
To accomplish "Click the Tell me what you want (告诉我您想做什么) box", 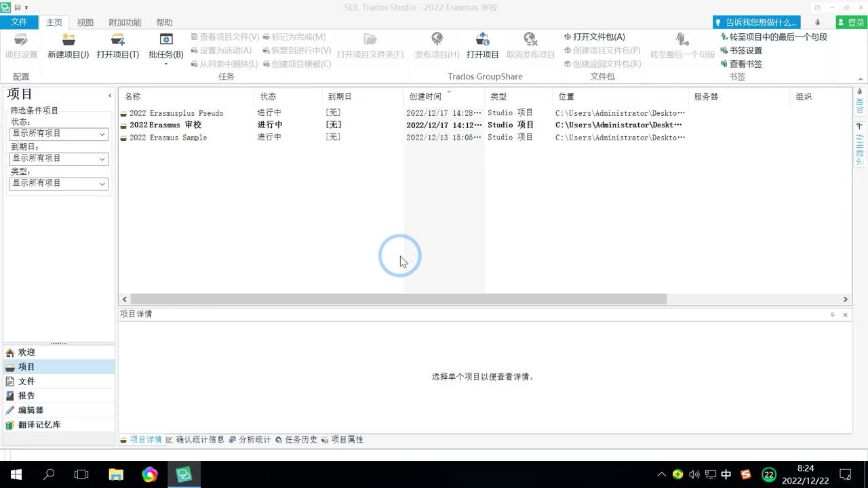I will [x=756, y=22].
